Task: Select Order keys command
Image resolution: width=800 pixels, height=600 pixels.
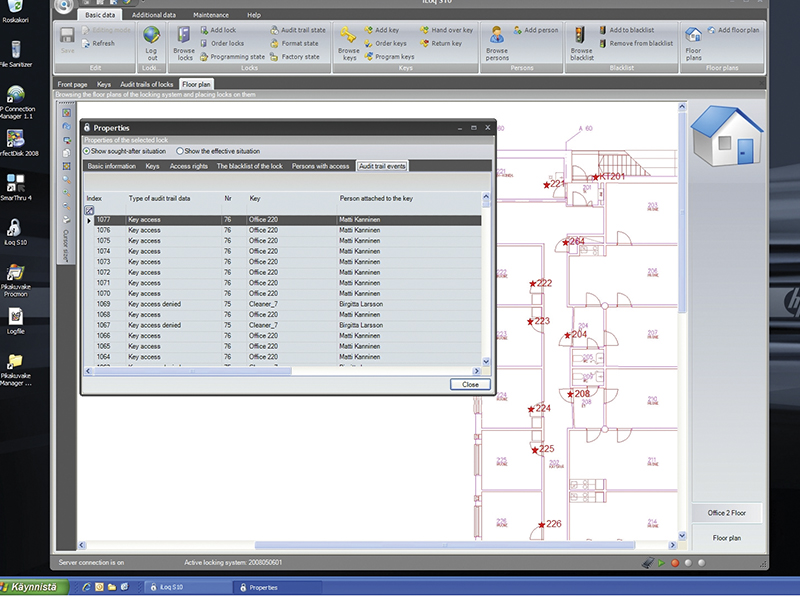Action: click(385, 43)
